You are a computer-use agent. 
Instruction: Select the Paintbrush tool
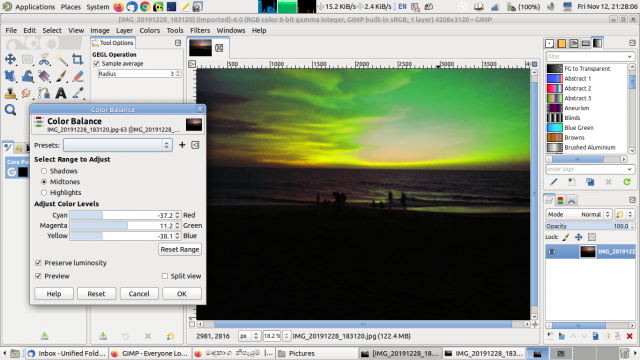pyautogui.click(x=61, y=76)
